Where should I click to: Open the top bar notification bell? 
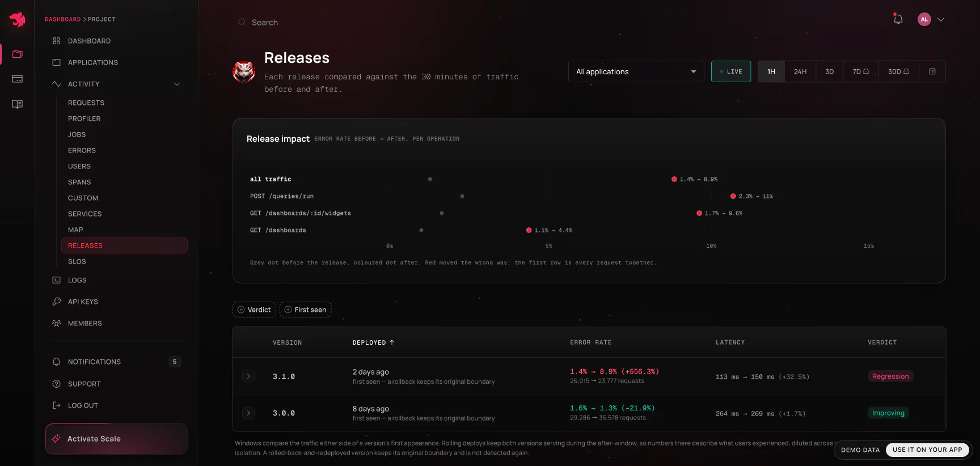[898, 19]
